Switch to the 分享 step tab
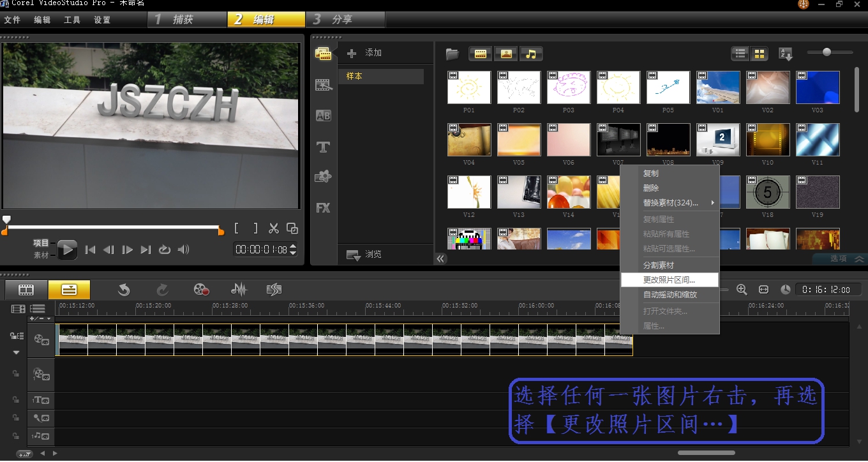The image size is (868, 462). [345, 20]
